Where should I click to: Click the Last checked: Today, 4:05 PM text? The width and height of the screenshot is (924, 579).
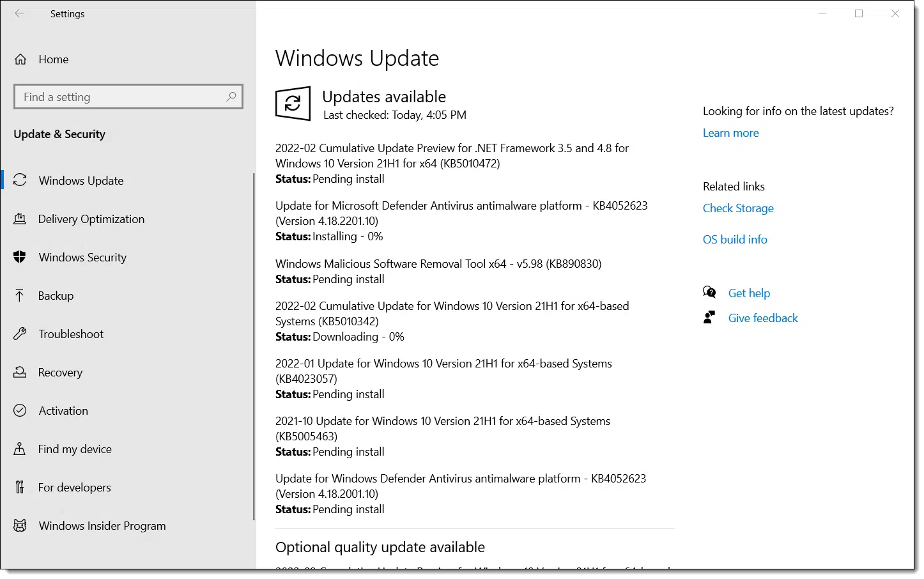(x=395, y=115)
